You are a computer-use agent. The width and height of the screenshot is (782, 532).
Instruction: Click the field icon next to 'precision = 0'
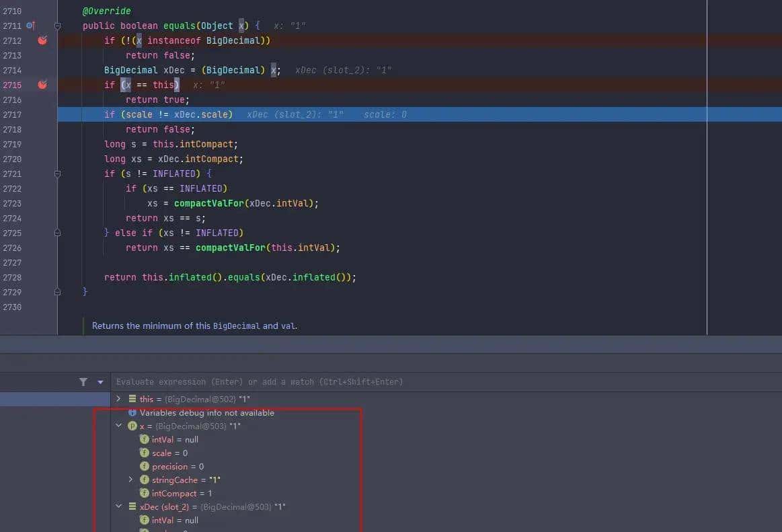click(144, 466)
